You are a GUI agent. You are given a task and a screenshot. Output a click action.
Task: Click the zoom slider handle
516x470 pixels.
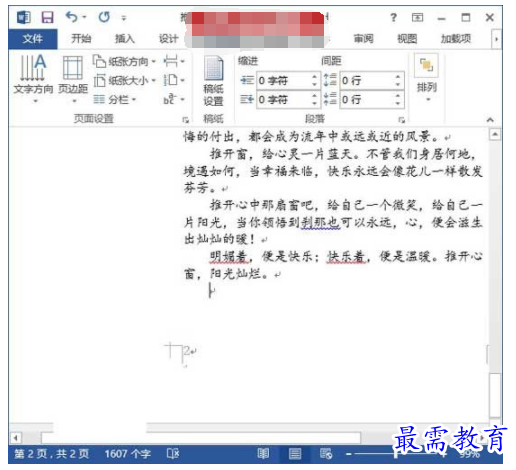396,454
